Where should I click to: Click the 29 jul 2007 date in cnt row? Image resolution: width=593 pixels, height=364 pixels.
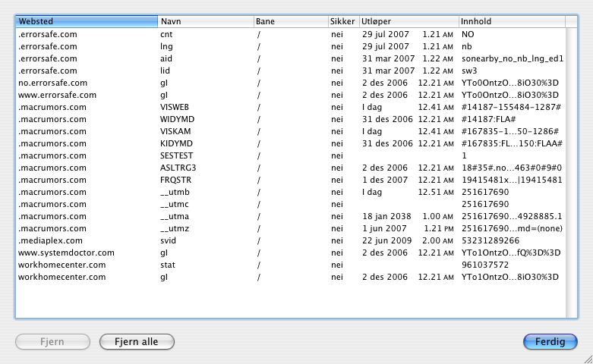tap(386, 34)
